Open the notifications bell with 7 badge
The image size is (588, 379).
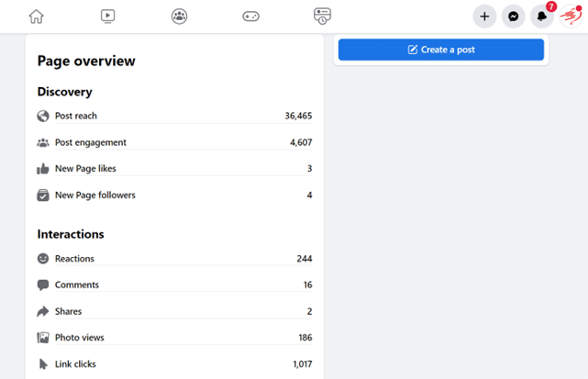click(543, 17)
